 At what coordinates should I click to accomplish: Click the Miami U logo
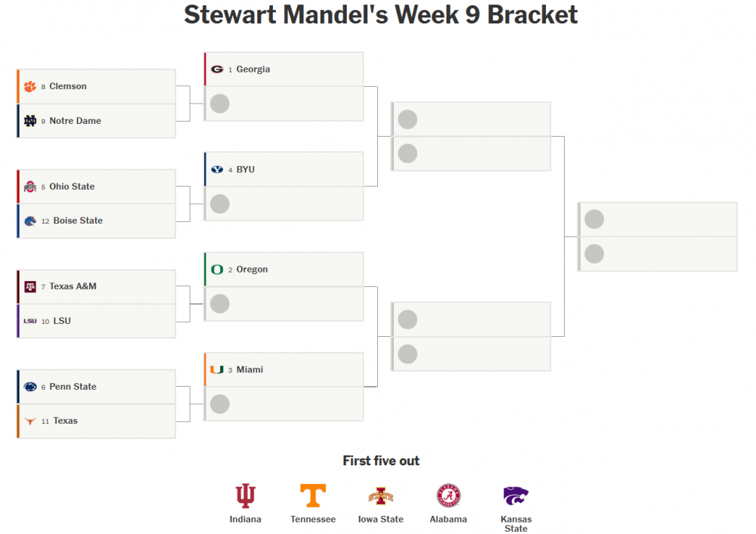[217, 370]
